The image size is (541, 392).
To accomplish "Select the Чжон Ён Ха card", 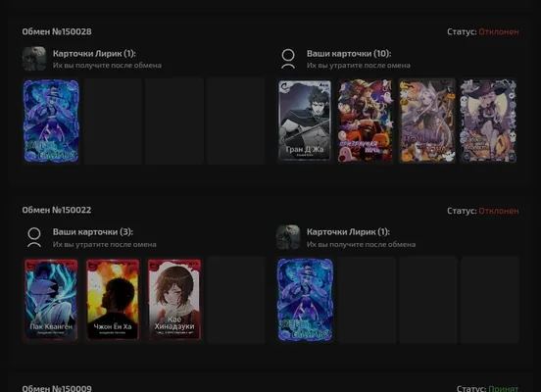I will [113, 299].
